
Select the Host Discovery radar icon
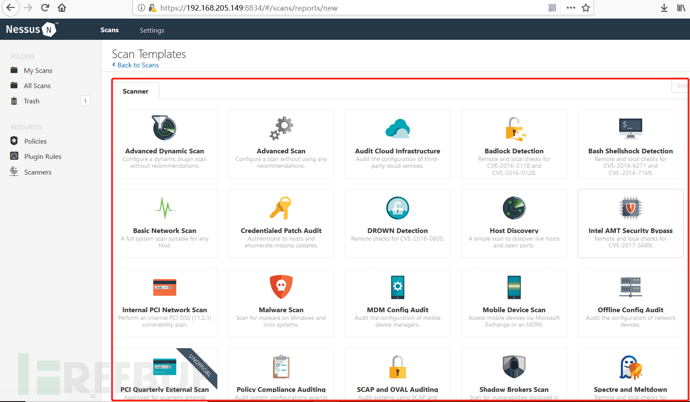514,208
